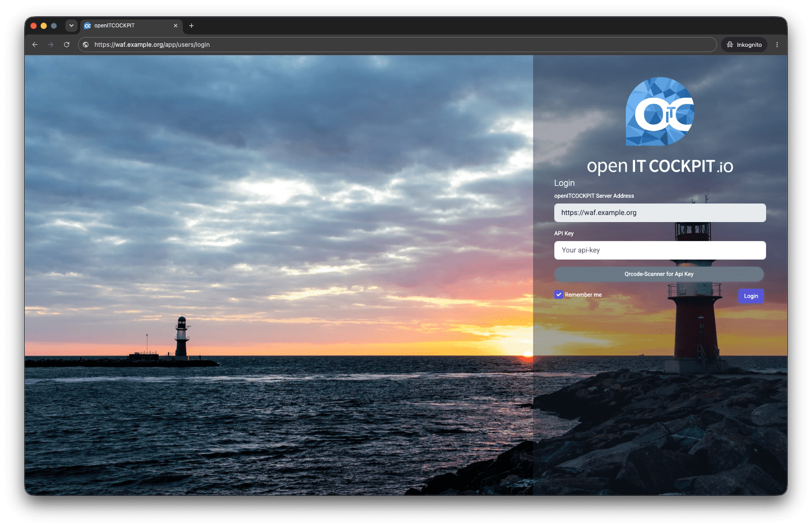Image resolution: width=812 pixels, height=528 pixels.
Task: Open the Chrome three-dot menu
Action: pyautogui.click(x=777, y=45)
